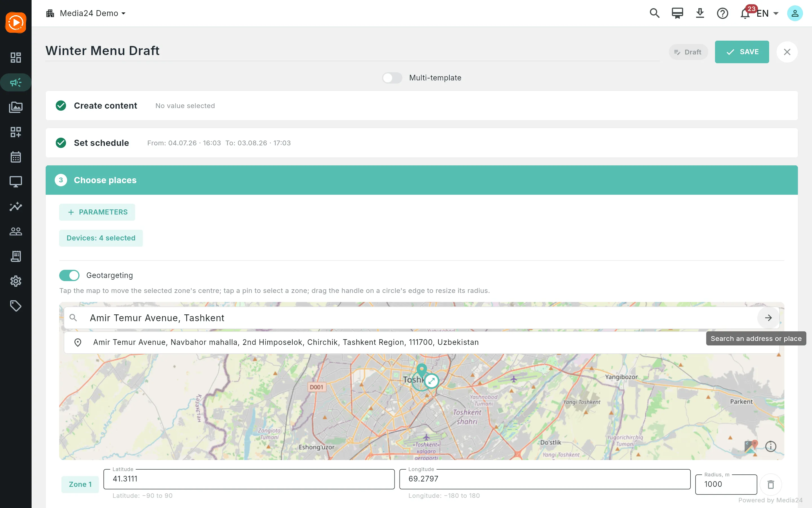Image resolution: width=812 pixels, height=508 pixels.
Task: Open the reports receipt sidebar icon
Action: (x=16, y=256)
